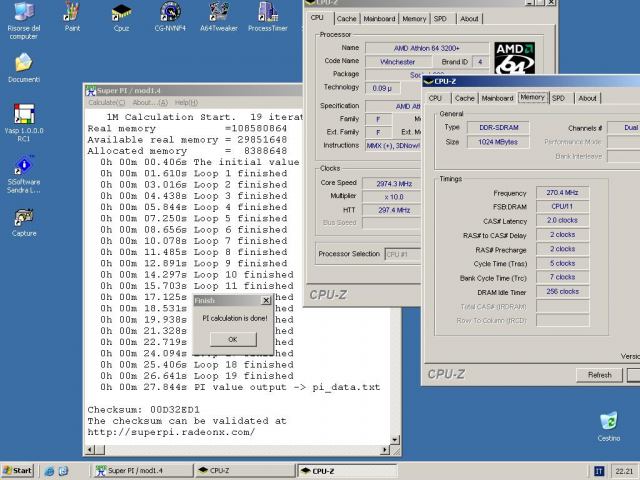
Task: Open the A64Tweaker desktop shortcut
Action: point(219,17)
